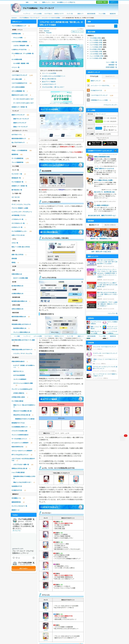This screenshot has width=129, height=644.
Task: Switch to the Goodコメント ranking tab
Action: [x=110, y=76]
